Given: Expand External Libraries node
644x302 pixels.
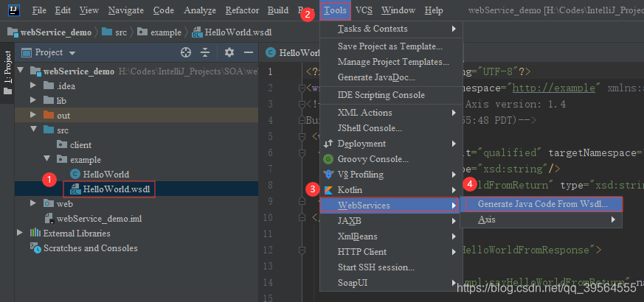Looking at the screenshot, I should pos(21,233).
